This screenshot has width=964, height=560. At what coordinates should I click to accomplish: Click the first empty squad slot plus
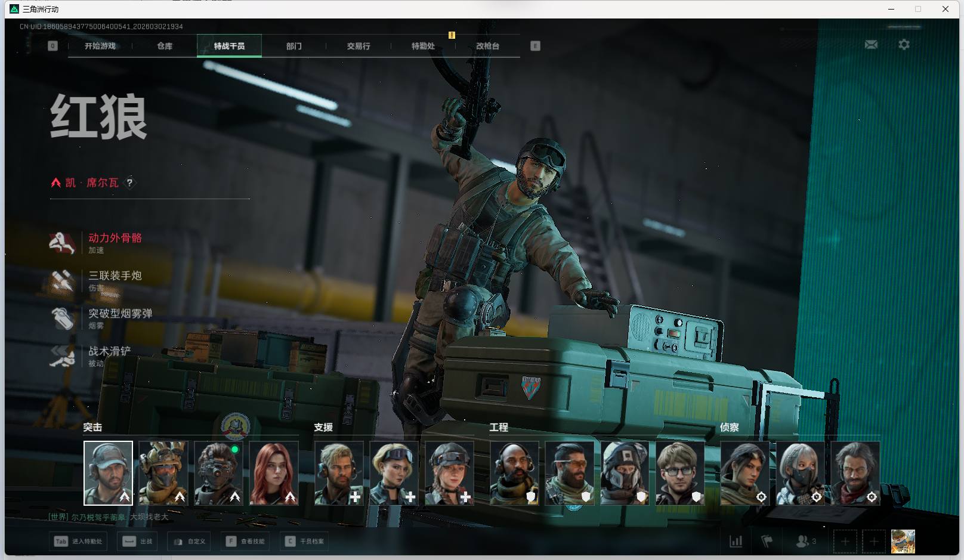coord(845,542)
